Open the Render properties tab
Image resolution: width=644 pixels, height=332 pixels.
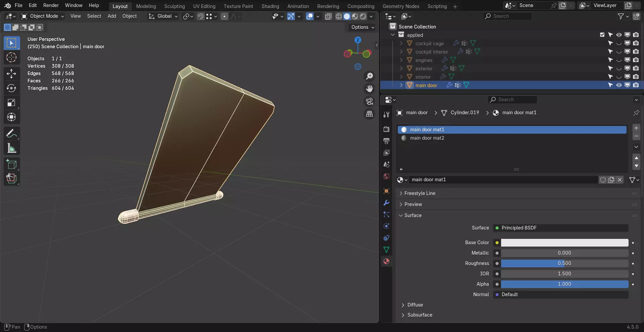[386, 129]
